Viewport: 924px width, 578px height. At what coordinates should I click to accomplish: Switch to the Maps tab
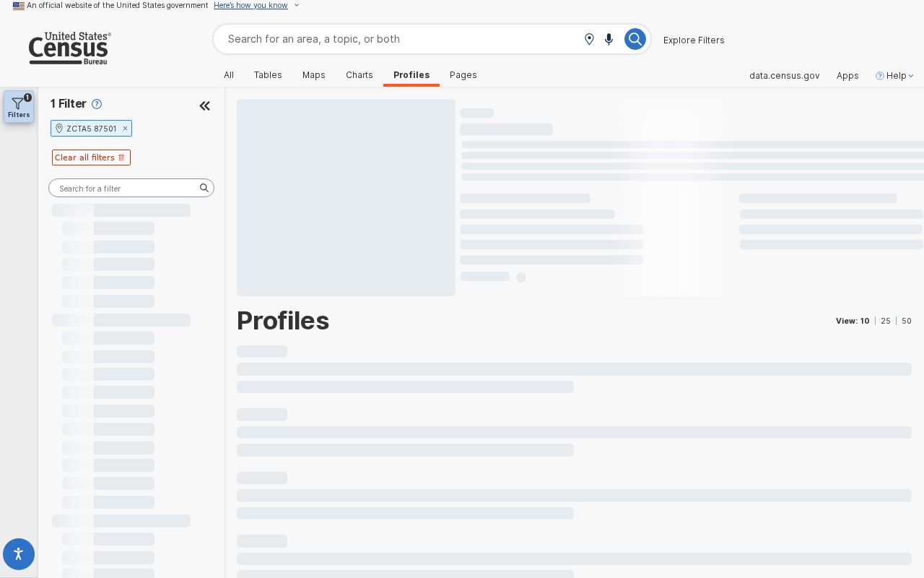(314, 75)
